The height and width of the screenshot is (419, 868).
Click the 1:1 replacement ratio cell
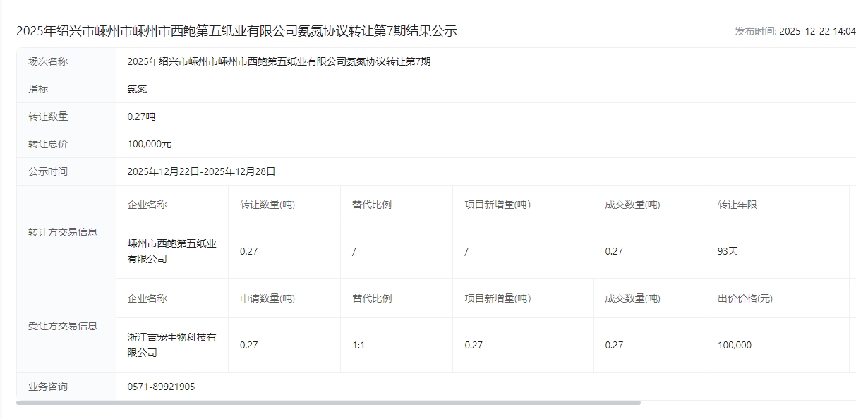(358, 345)
